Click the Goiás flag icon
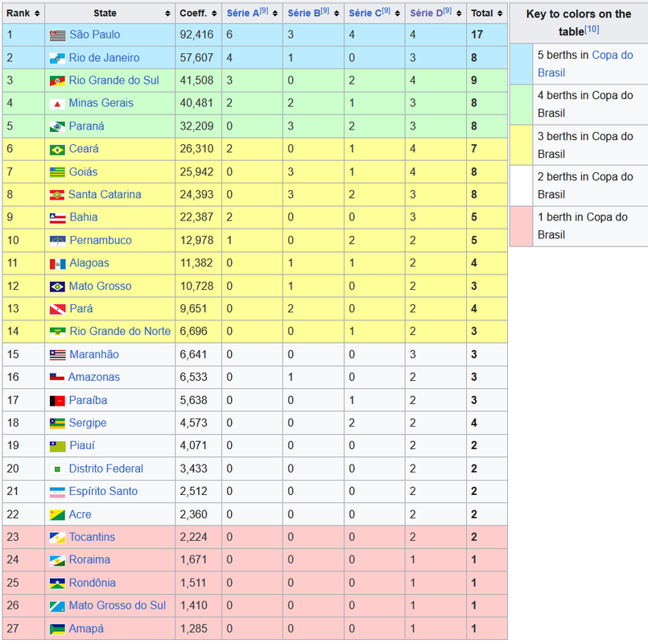 57,172
